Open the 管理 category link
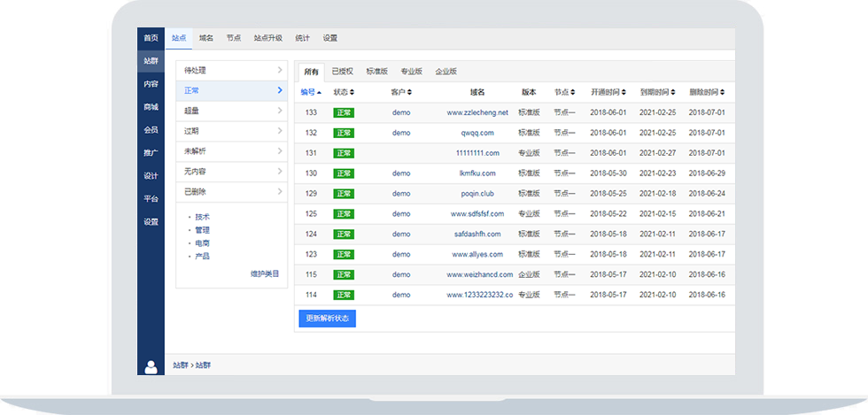This screenshot has height=415, width=868. click(x=203, y=230)
